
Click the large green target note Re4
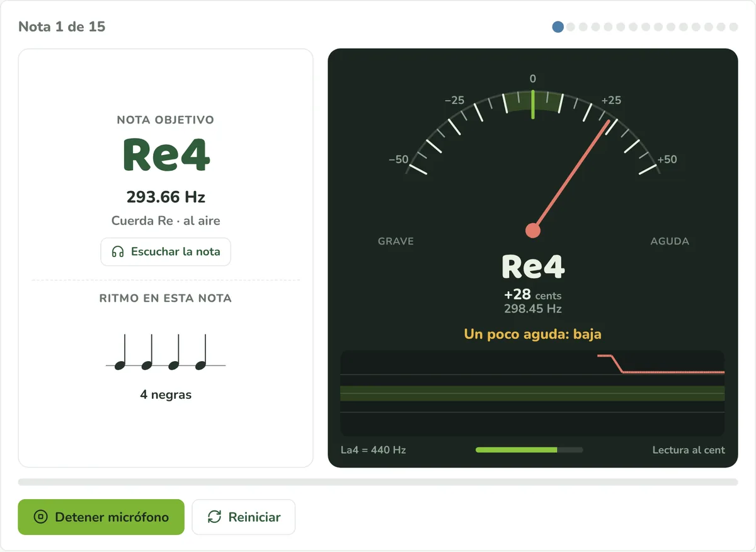[x=166, y=154]
